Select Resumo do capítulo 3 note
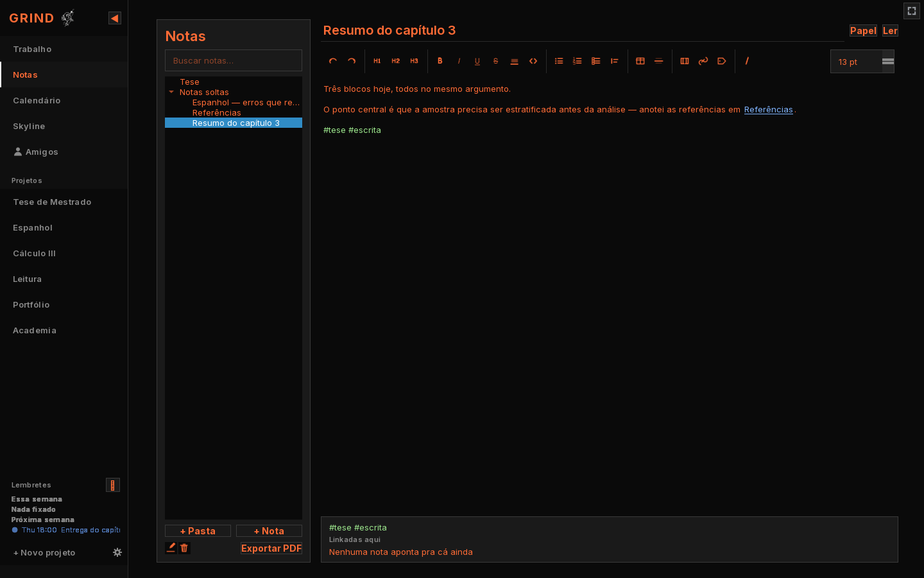The width and height of the screenshot is (924, 578). (234, 123)
